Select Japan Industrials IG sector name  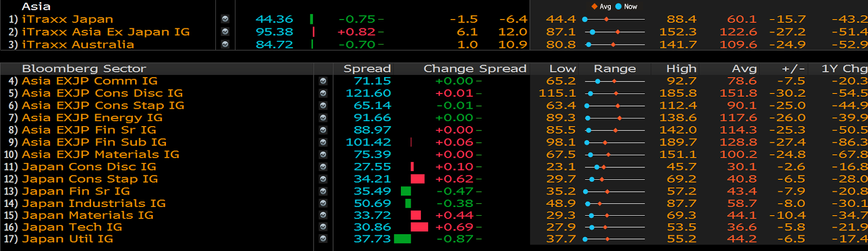pyautogui.click(x=94, y=204)
